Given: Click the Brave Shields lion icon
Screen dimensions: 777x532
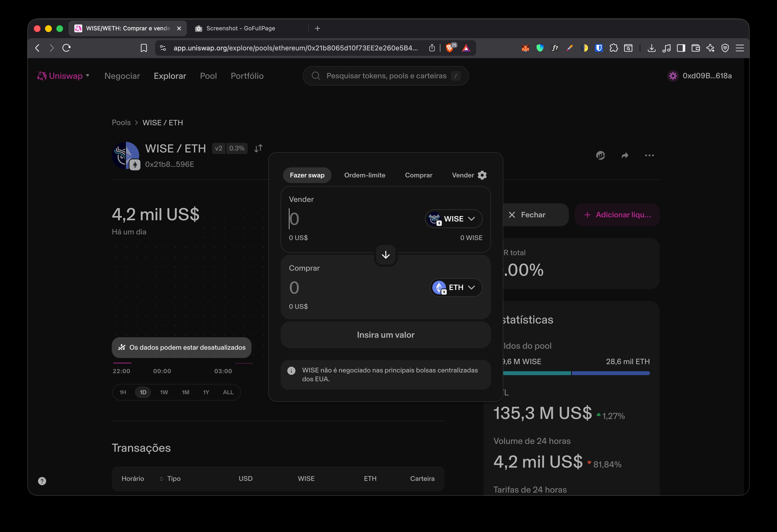Looking at the screenshot, I should coord(450,48).
